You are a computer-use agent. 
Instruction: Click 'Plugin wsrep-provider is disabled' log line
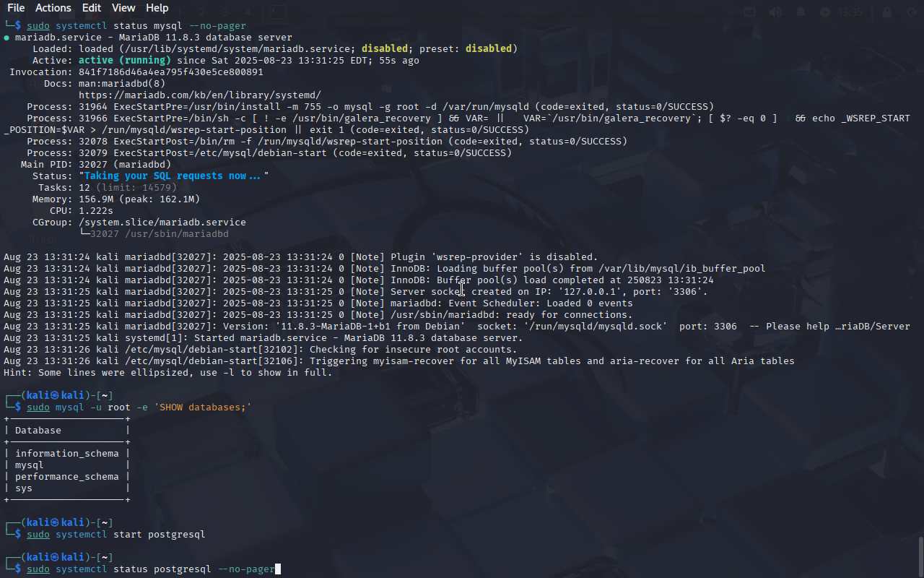301,257
